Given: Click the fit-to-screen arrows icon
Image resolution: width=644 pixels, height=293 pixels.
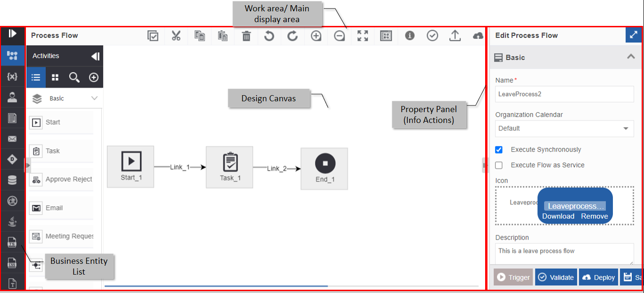Looking at the screenshot, I should coord(363,36).
